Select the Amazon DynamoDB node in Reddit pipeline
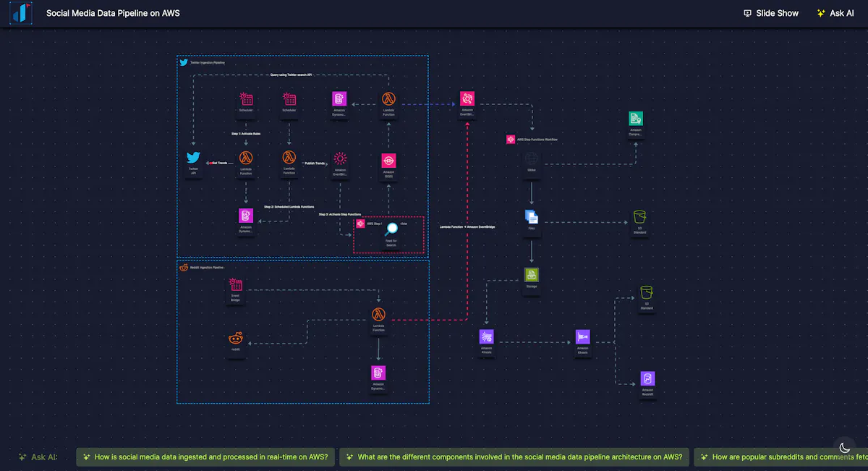 pyautogui.click(x=378, y=373)
